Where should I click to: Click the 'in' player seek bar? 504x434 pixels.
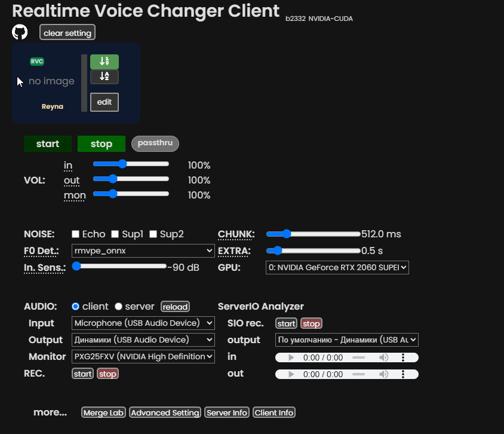[x=358, y=357]
